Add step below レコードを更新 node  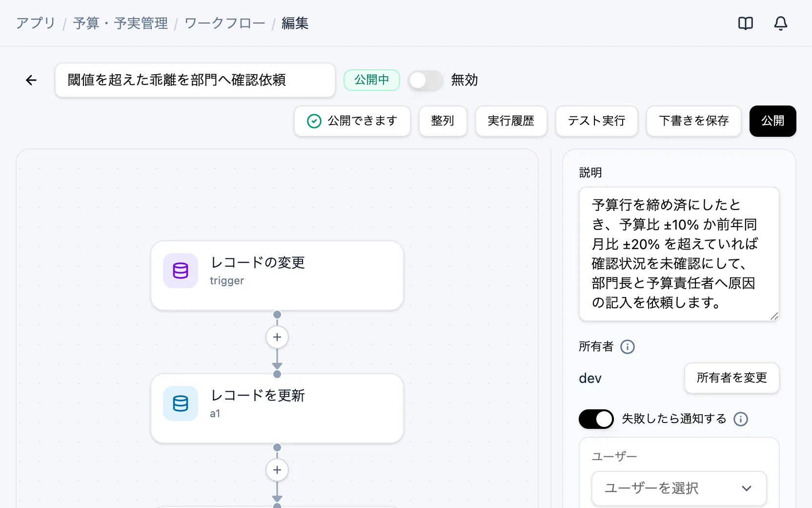pyautogui.click(x=277, y=470)
